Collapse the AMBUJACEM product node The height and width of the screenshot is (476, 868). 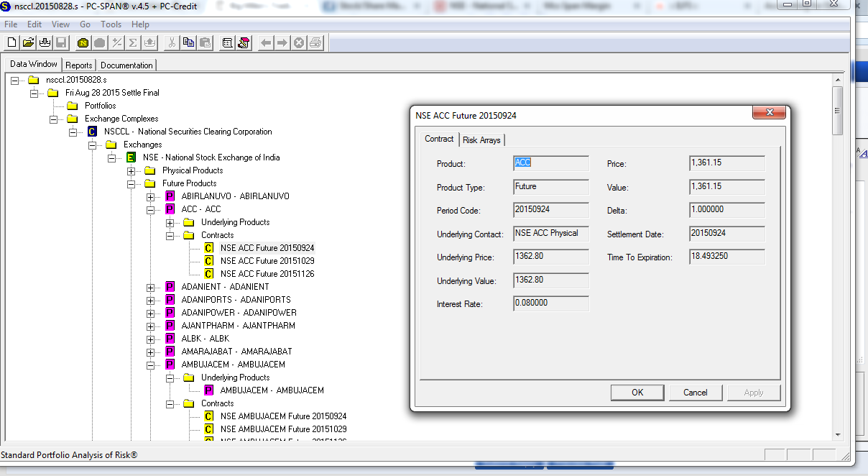(x=150, y=365)
